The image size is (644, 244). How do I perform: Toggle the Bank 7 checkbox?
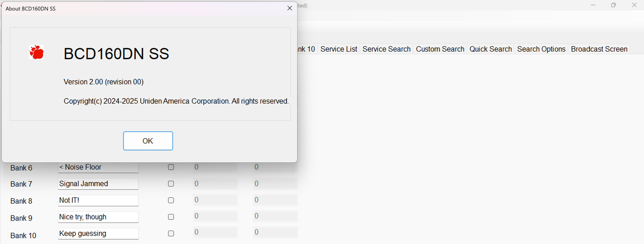pyautogui.click(x=171, y=184)
